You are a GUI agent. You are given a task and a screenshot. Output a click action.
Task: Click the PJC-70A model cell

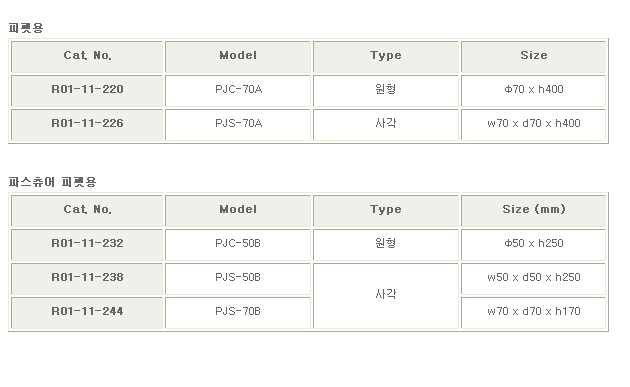point(238,91)
